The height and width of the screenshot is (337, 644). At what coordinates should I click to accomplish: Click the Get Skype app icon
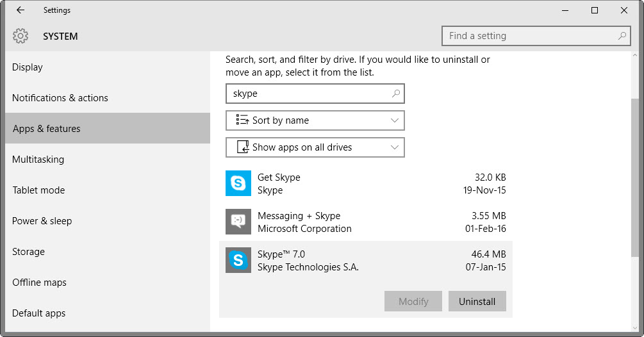pos(238,183)
